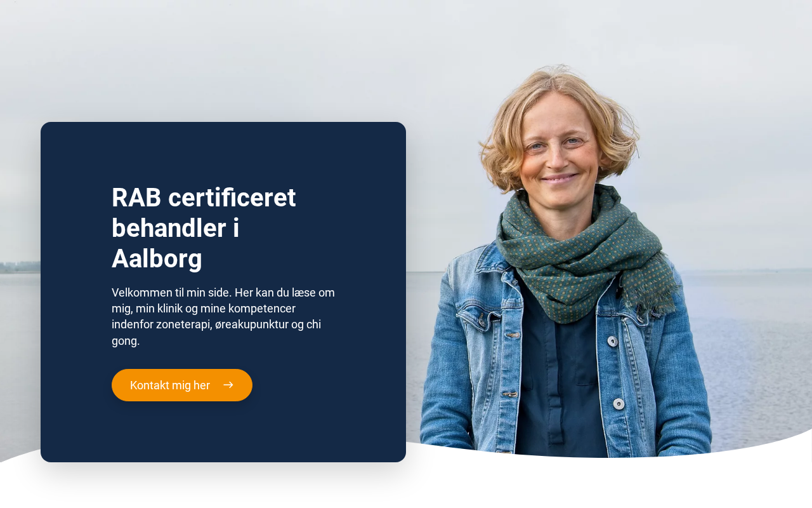The image size is (812, 508).
Task: Click the green dotted scarf in the photo
Action: pyautogui.click(x=577, y=254)
